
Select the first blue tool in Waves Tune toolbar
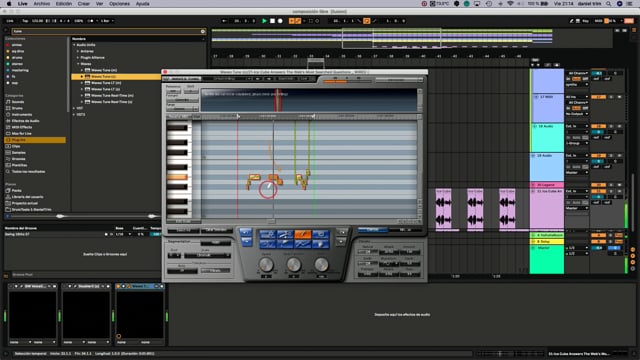coord(267,234)
